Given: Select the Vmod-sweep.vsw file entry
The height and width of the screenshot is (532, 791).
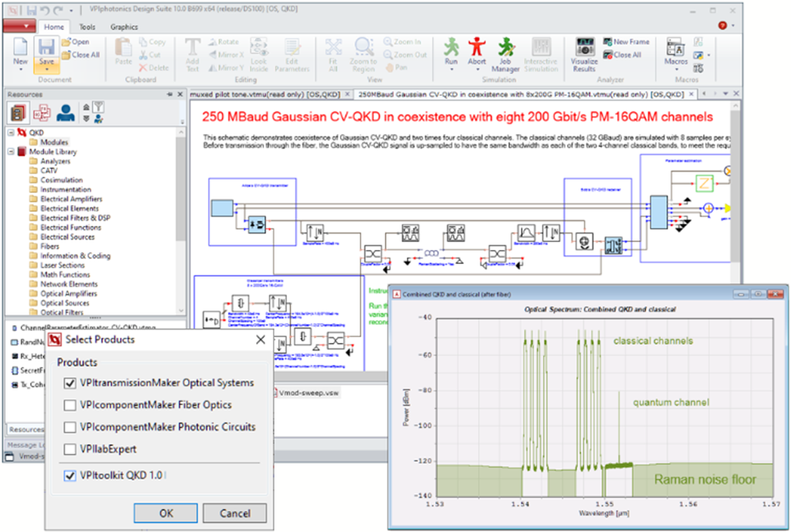Looking at the screenshot, I should [308, 392].
